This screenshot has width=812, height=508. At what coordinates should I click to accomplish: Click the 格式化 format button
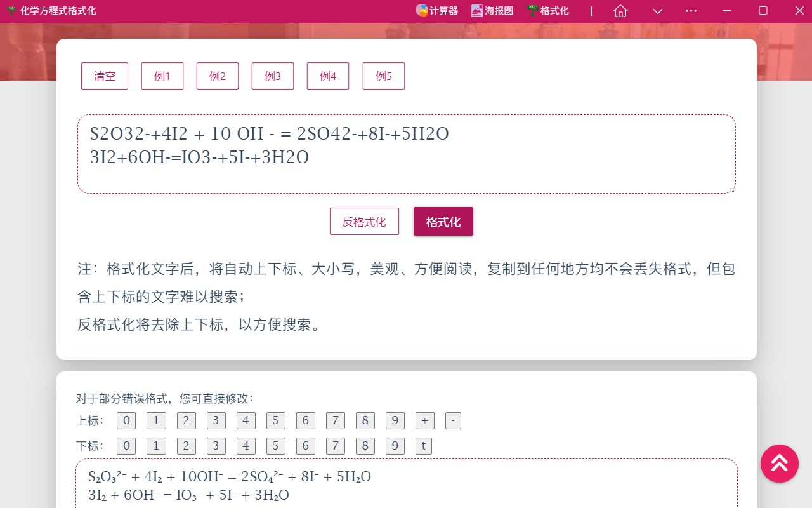443,222
